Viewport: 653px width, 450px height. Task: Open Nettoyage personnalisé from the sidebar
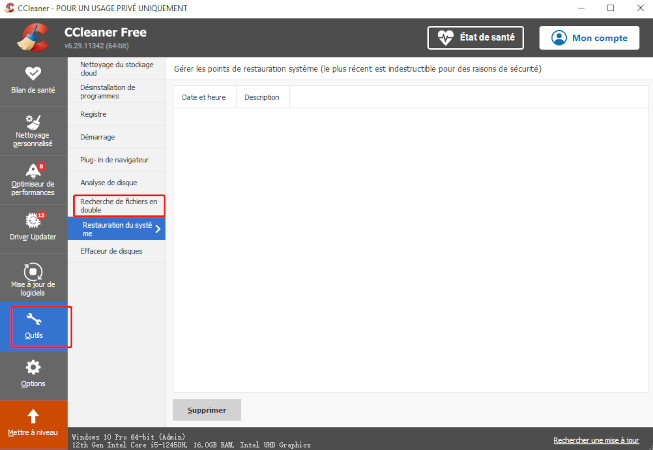coord(33,131)
